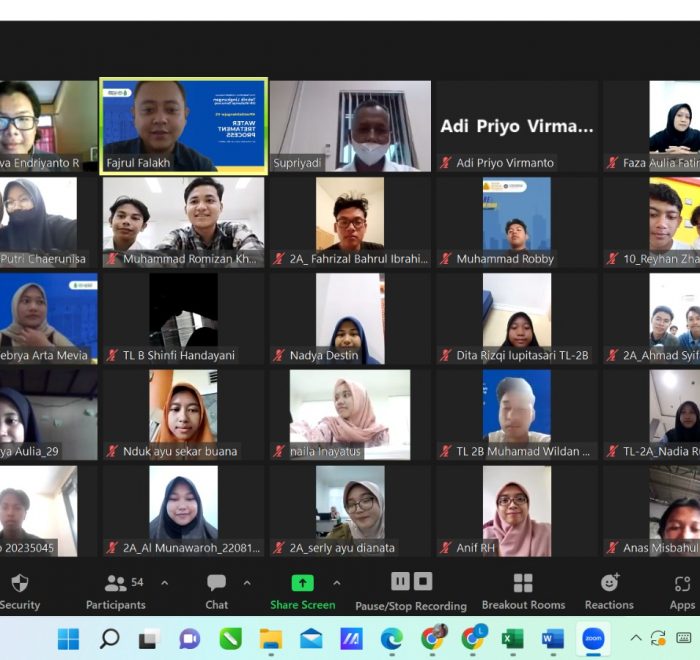Open Excel from the taskbar
Viewport: 700px width, 660px height.
[x=512, y=638]
